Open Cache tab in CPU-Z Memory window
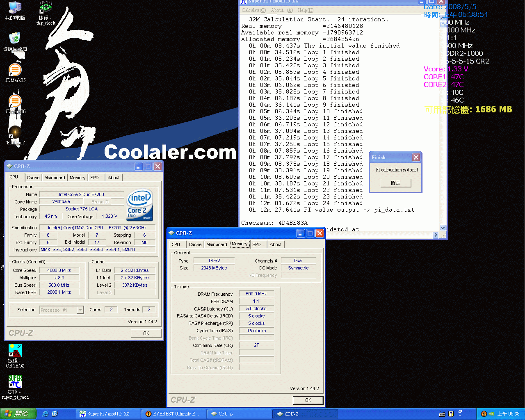Screen dimensions: 525x420 195,244
